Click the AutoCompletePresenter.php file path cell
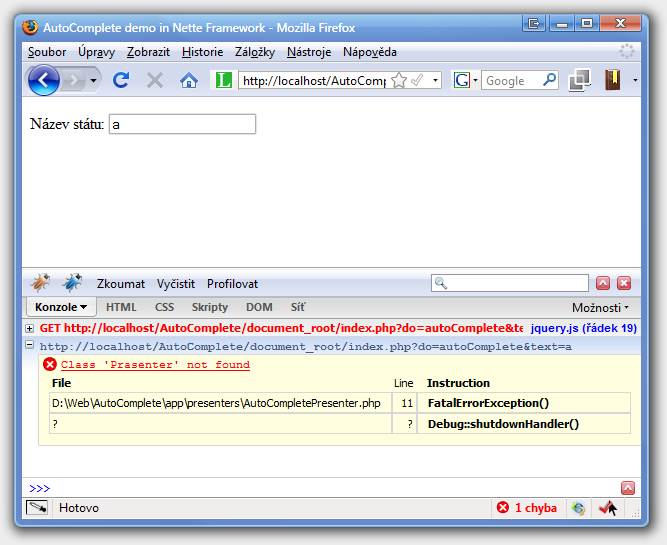 (220, 403)
